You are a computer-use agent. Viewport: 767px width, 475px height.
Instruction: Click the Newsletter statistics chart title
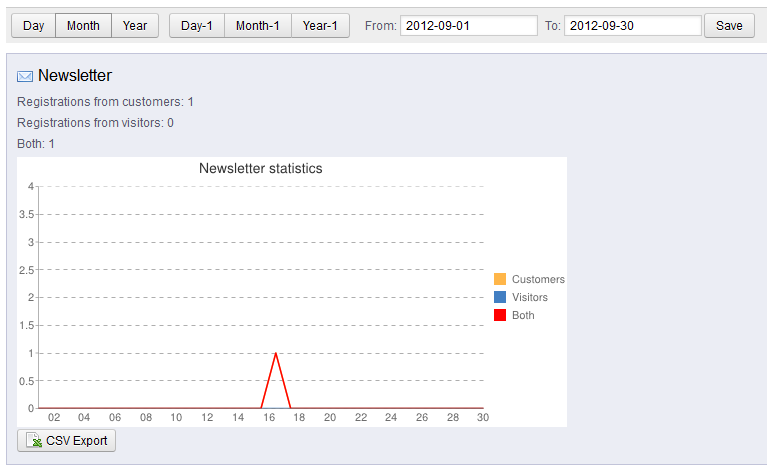260,168
